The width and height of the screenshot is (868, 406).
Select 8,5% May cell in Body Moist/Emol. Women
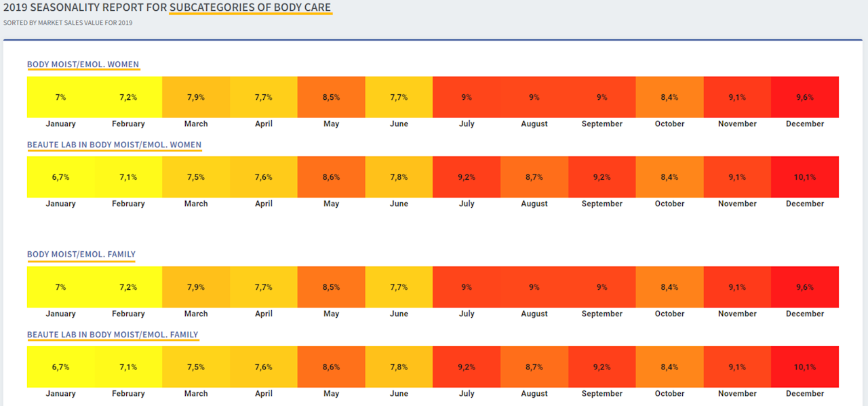tap(331, 97)
